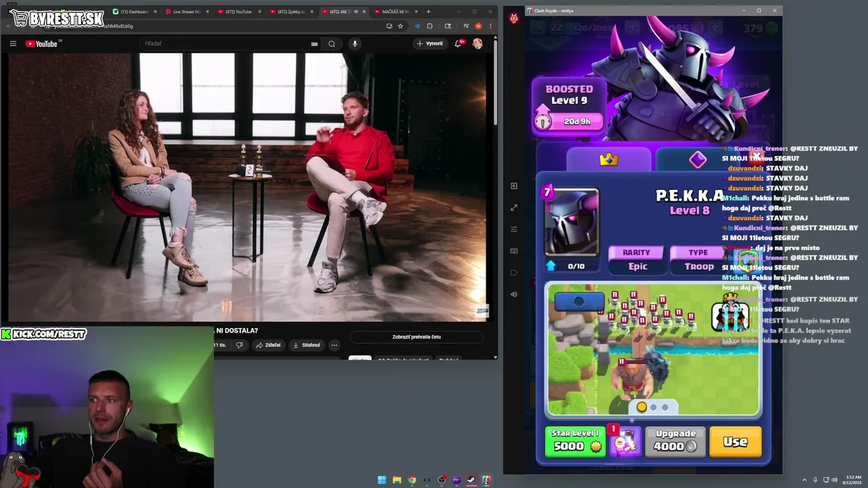The width and height of the screenshot is (868, 488).
Task: Click the tower troop icon in preview
Action: [x=730, y=314]
